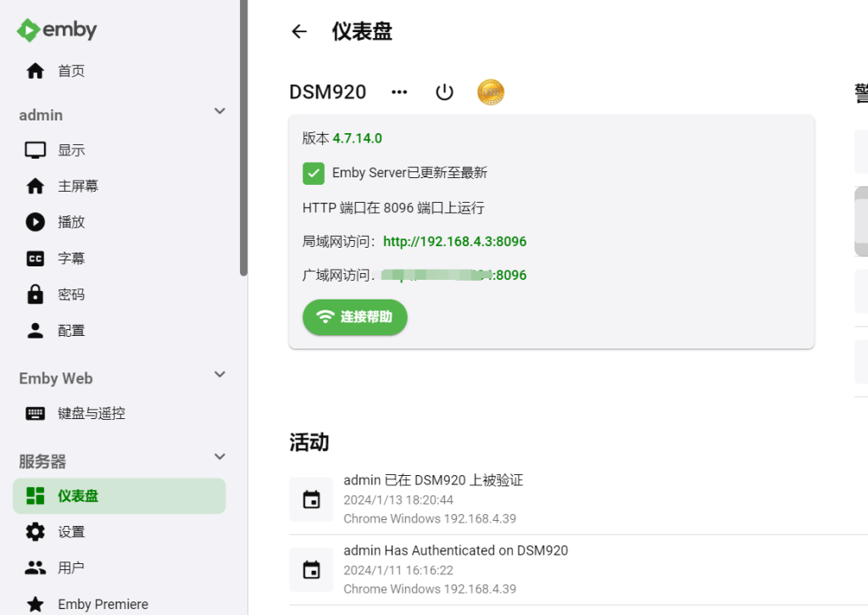Open the blurred 广域网访问 link

click(454, 276)
